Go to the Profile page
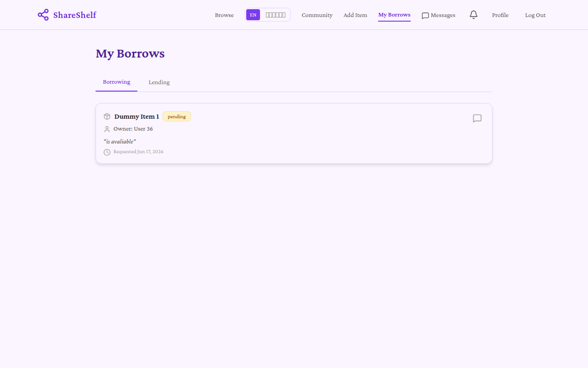This screenshot has width=588, height=368. coord(500,15)
